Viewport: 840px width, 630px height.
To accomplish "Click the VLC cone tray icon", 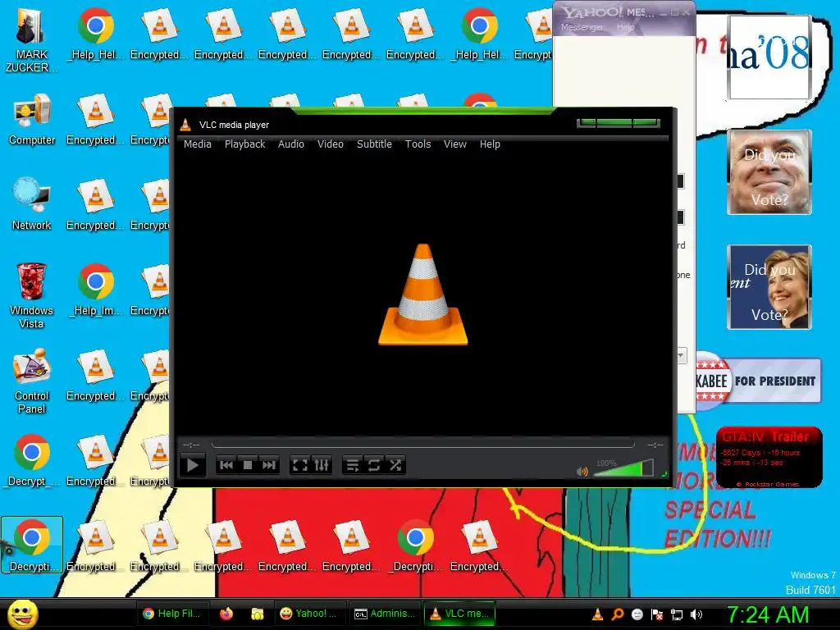I will [598, 614].
